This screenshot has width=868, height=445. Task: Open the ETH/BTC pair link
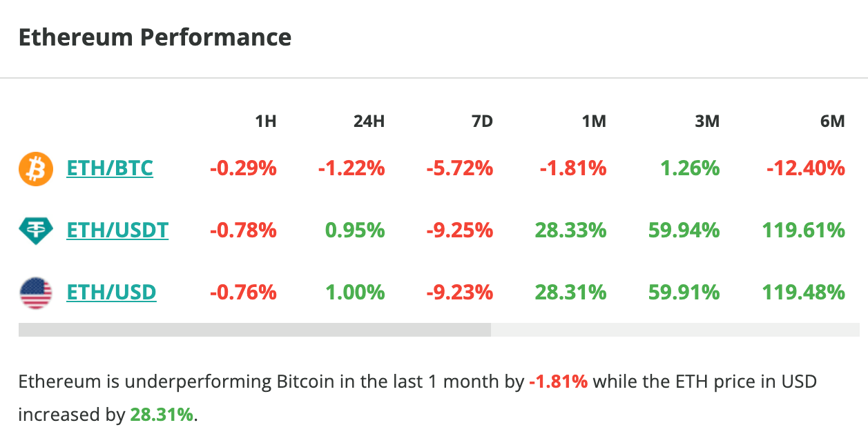tap(110, 168)
